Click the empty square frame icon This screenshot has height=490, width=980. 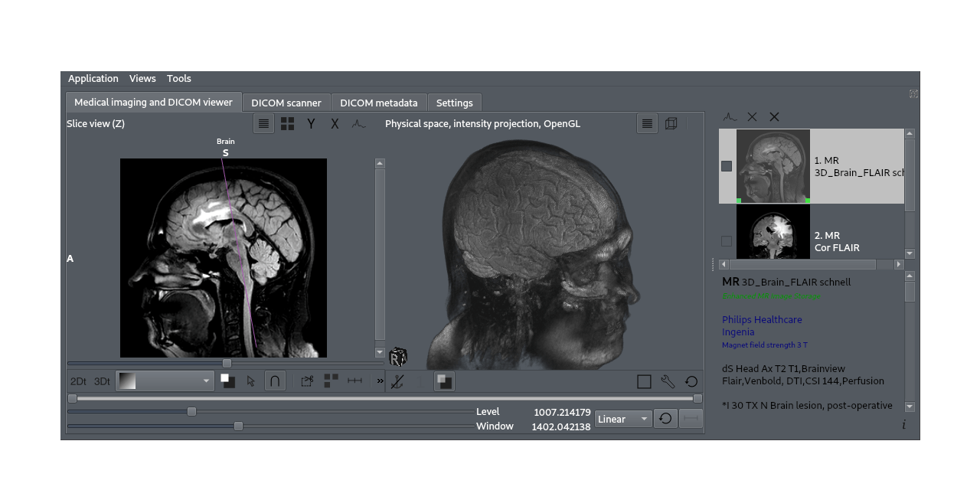(644, 381)
